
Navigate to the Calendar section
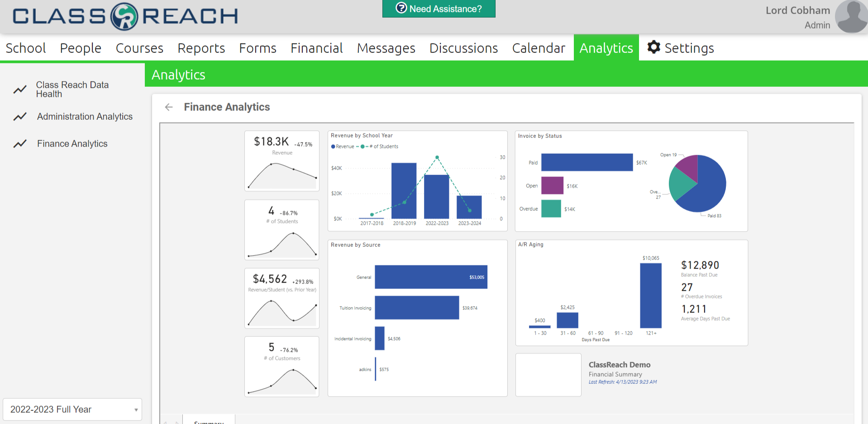coord(538,48)
